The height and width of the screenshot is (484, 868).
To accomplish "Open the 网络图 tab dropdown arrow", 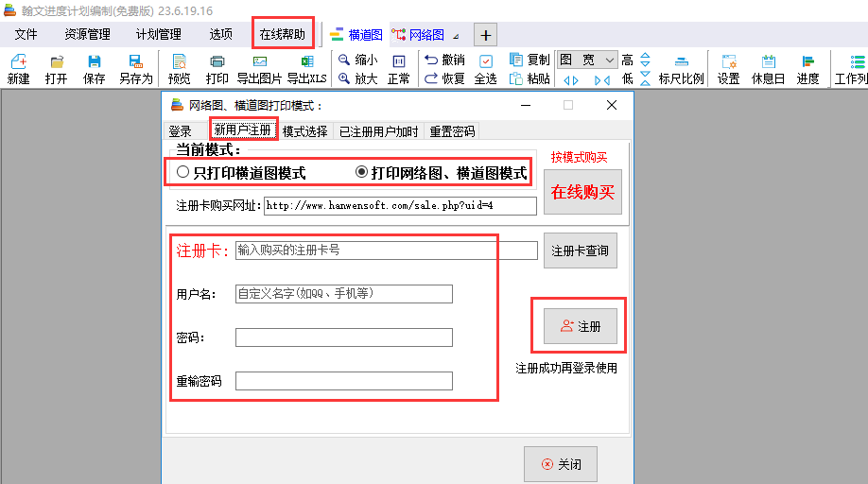I will (457, 36).
